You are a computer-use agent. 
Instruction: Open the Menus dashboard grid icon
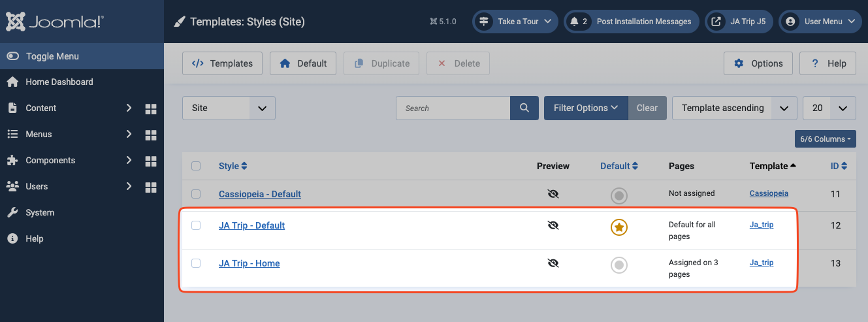pyautogui.click(x=151, y=135)
